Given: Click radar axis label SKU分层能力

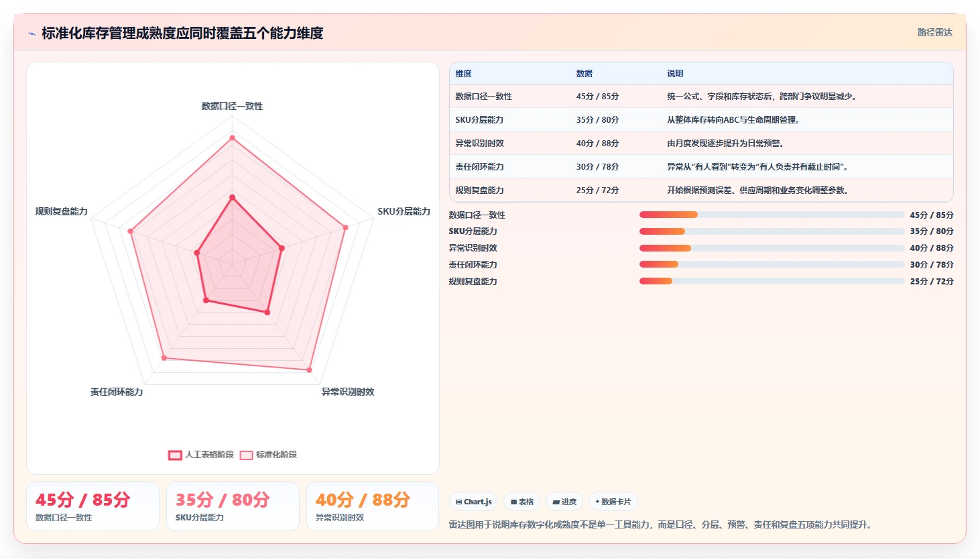Looking at the screenshot, I should click(x=404, y=211).
